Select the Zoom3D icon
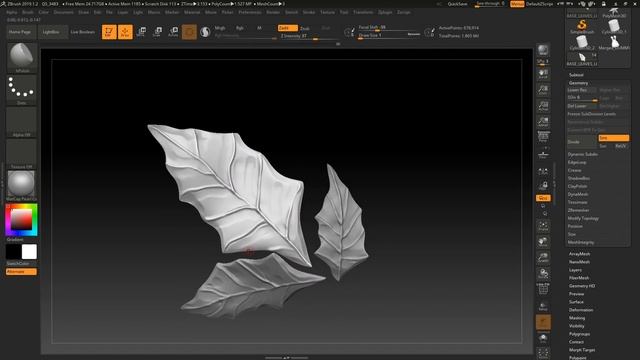The image size is (640, 360). point(543,258)
